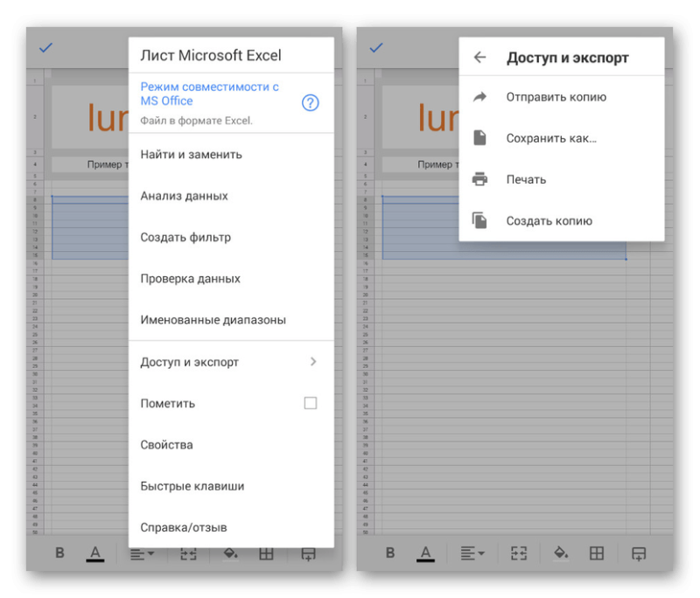Click insert row icon in the right screen toolbar
The width and height of the screenshot is (700, 598).
639,554
